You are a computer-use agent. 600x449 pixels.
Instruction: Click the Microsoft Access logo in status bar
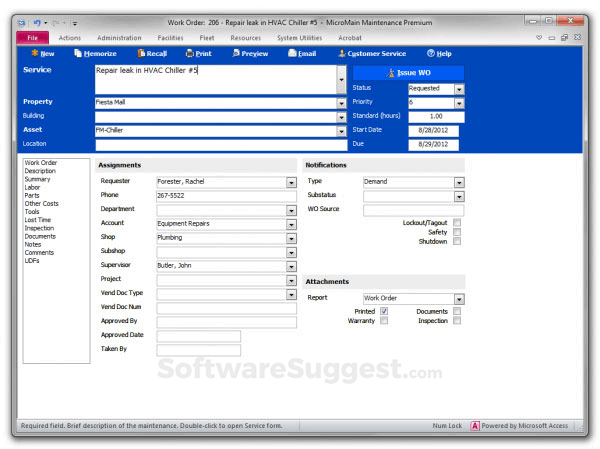(475, 426)
